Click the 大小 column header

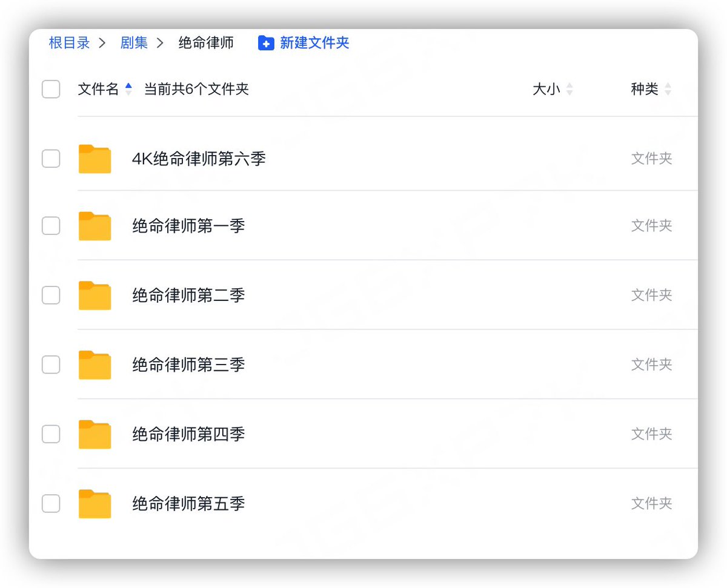coord(546,89)
